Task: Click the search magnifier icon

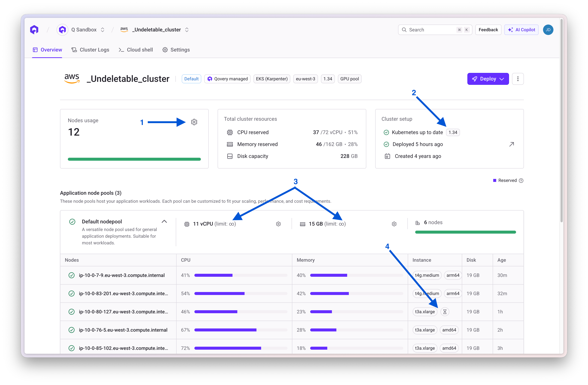Action: click(404, 30)
